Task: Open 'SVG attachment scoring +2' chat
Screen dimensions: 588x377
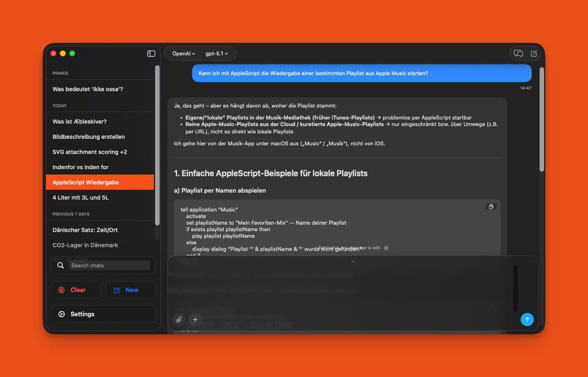Action: click(x=90, y=152)
